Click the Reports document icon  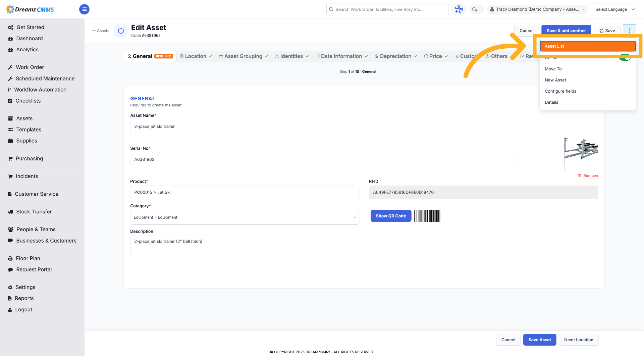[10, 298]
